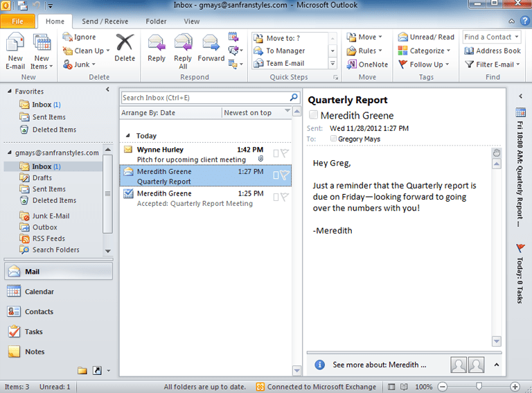This screenshot has width=532, height=393.
Task: Click the Folder List icon
Action: 82,371
